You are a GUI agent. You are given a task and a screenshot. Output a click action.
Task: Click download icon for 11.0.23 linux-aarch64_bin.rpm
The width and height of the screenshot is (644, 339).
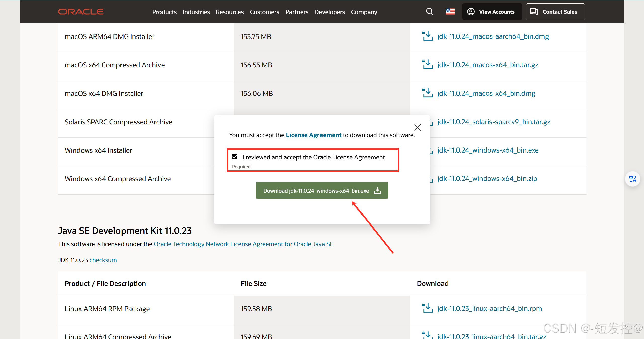coord(427,308)
